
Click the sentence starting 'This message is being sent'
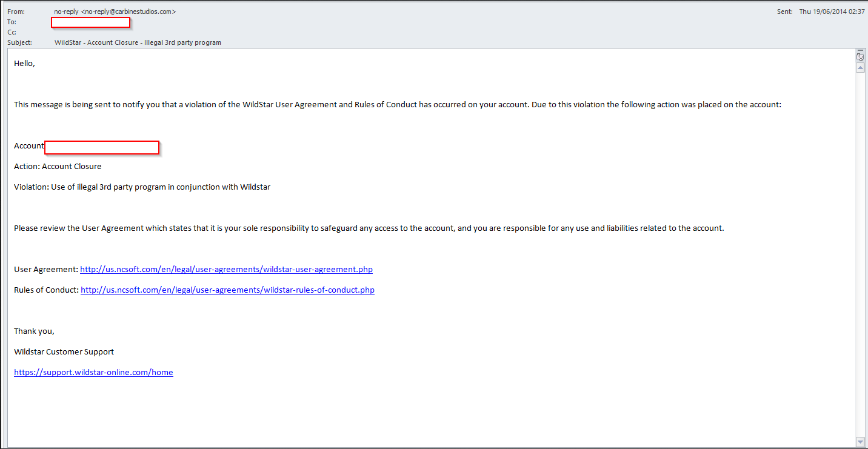pyautogui.click(x=398, y=104)
